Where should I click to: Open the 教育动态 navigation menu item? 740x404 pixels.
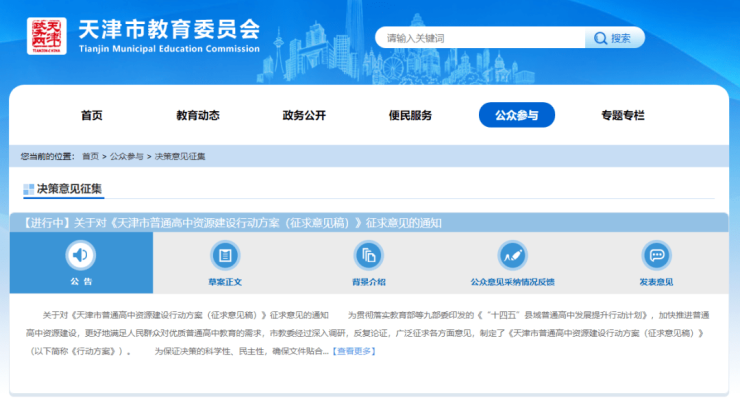tap(198, 115)
